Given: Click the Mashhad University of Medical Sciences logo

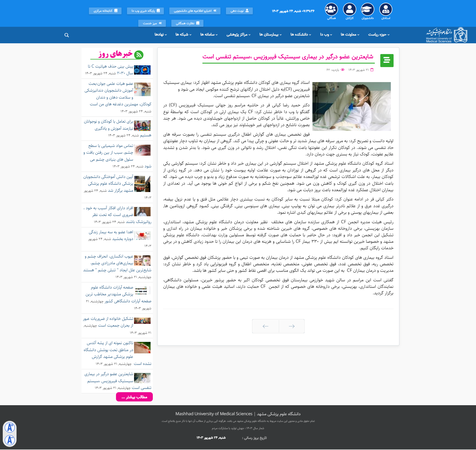Looking at the screenshot, I should (447, 35).
